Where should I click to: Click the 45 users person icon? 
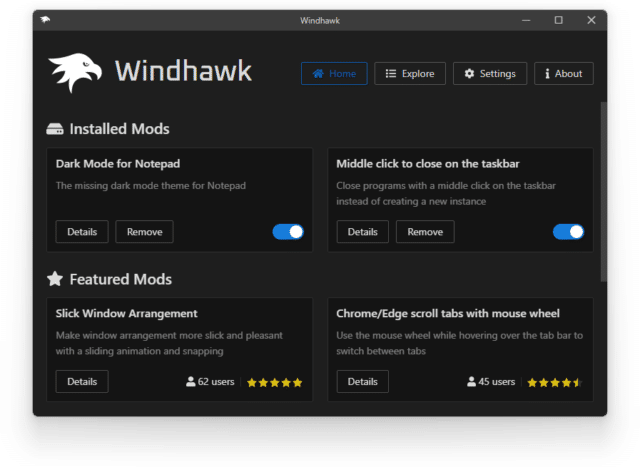tap(471, 382)
